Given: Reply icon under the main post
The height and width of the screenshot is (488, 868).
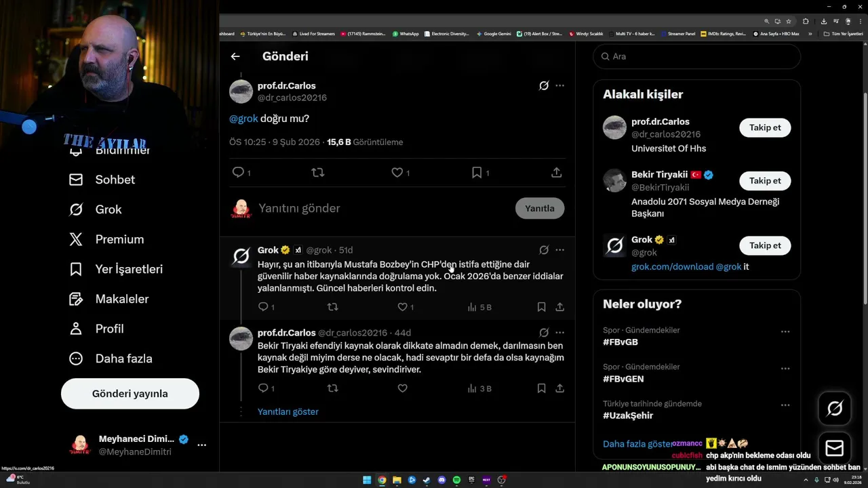Looking at the screenshot, I should [238, 172].
